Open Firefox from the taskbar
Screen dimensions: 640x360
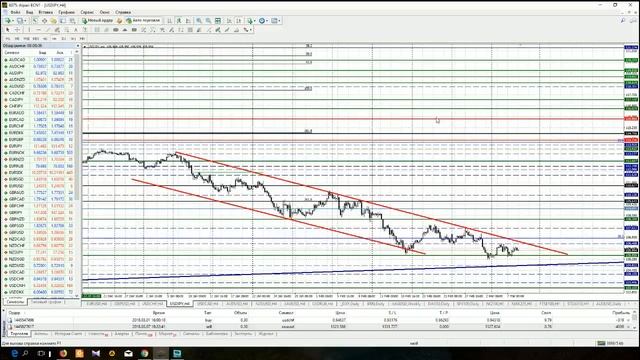tap(63, 353)
